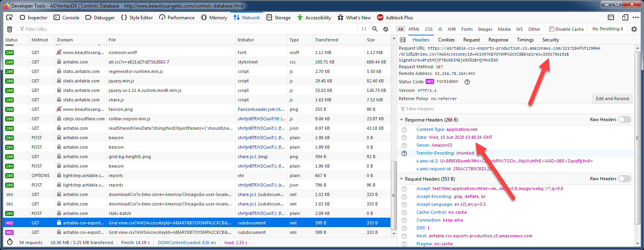
Task: Click Content-Type header name link
Action: coord(431,129)
